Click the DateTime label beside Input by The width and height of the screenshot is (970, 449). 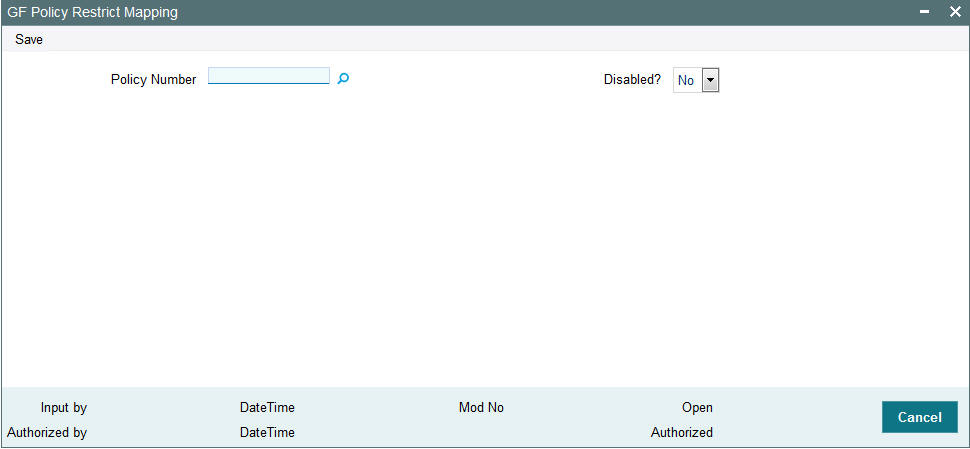point(267,408)
